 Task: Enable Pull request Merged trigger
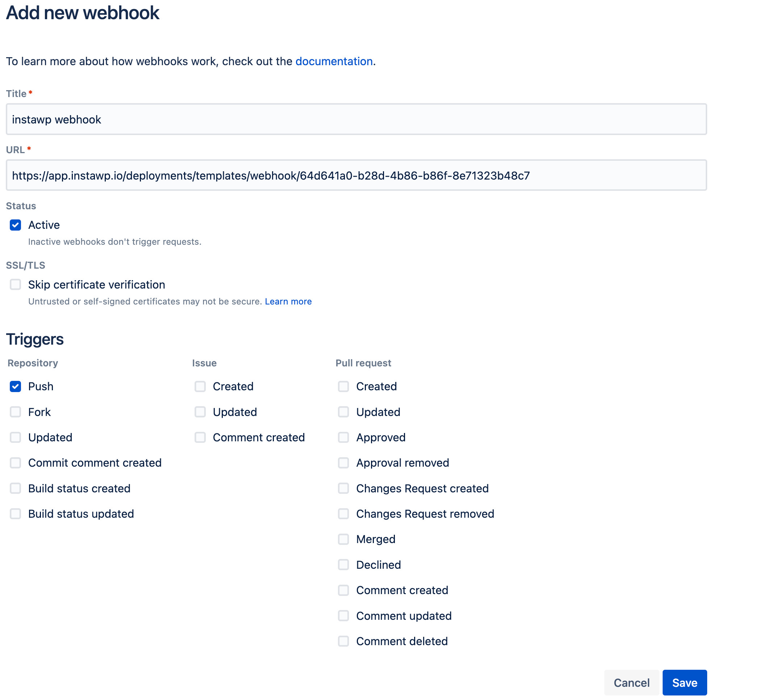click(343, 539)
